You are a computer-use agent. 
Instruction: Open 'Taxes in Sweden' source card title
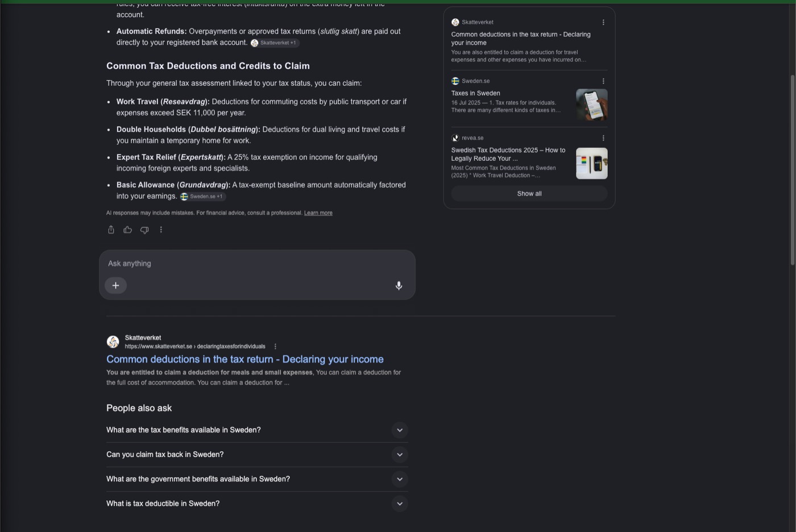(x=476, y=93)
